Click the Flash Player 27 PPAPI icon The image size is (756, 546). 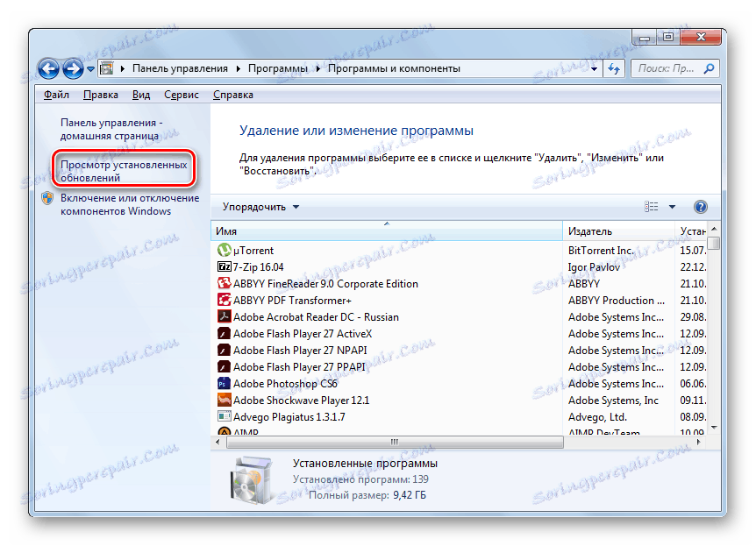[x=225, y=366]
